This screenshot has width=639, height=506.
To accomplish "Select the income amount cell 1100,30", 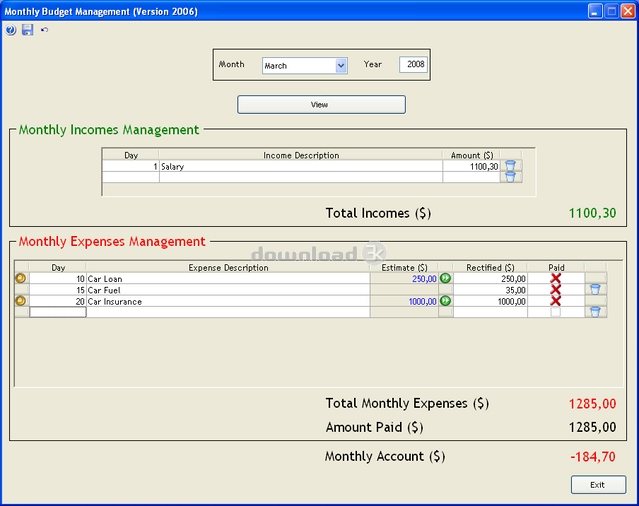I will (x=471, y=166).
